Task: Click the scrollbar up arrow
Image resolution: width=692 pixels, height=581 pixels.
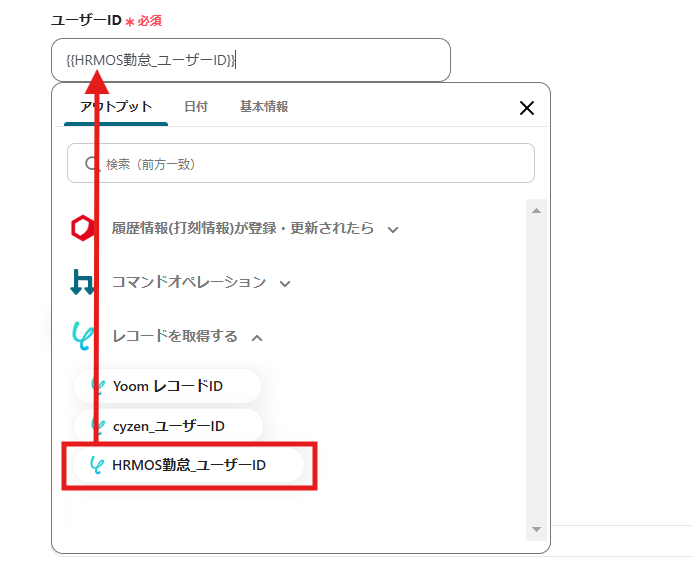Action: [536, 211]
